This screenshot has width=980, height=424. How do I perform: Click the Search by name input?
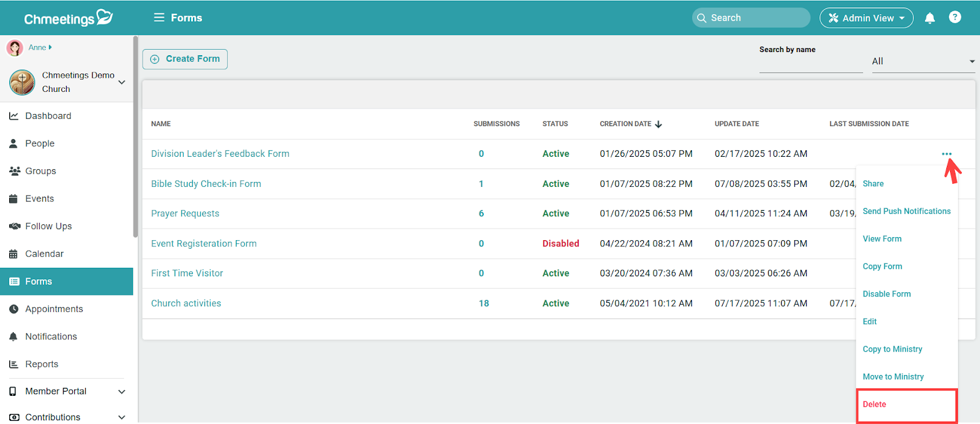811,64
